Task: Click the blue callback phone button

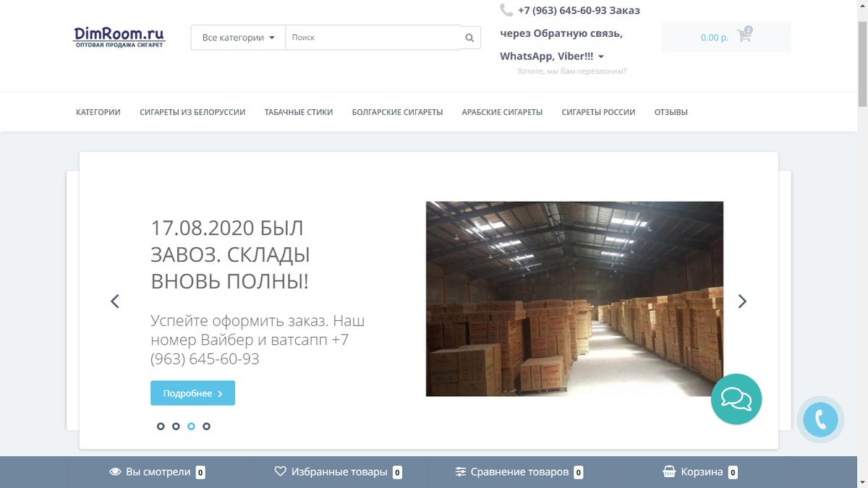Action: click(x=821, y=419)
